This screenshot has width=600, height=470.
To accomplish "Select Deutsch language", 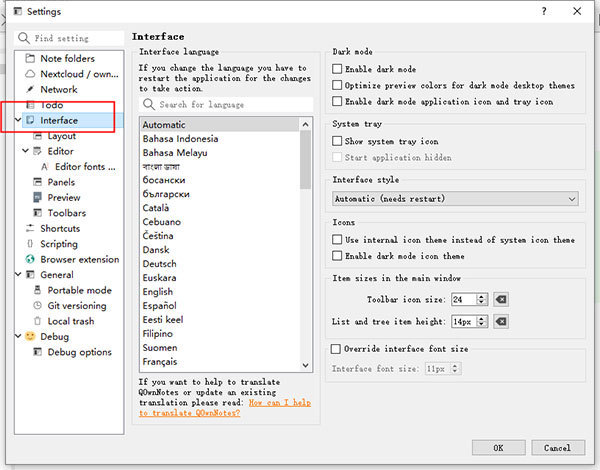I will coord(220,264).
